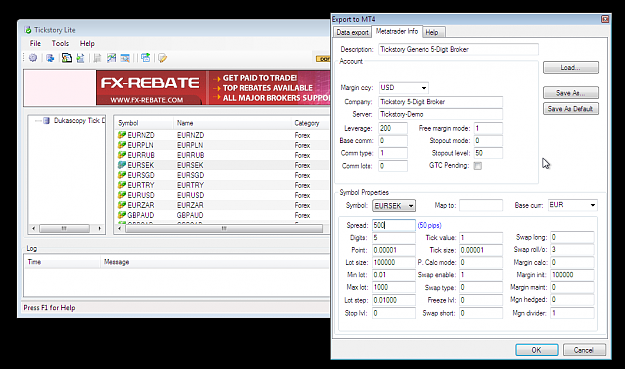Open the Margin ccy USD dropdown
The height and width of the screenshot is (369, 625).
pyautogui.click(x=424, y=88)
